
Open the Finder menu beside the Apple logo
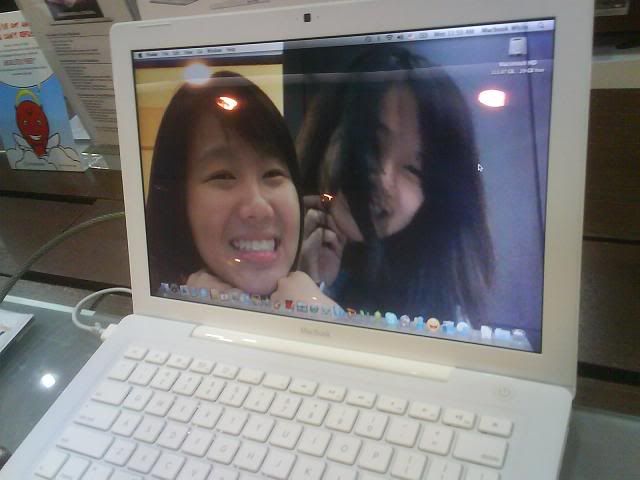152,54
